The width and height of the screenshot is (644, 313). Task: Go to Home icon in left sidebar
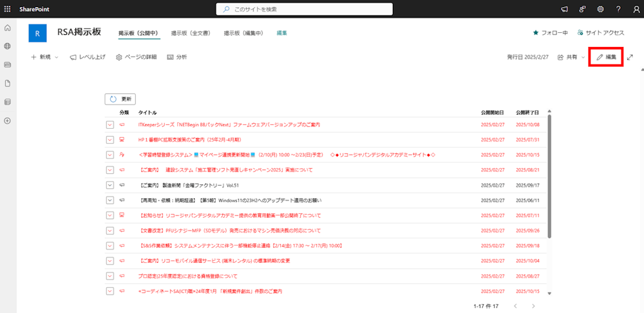7,28
